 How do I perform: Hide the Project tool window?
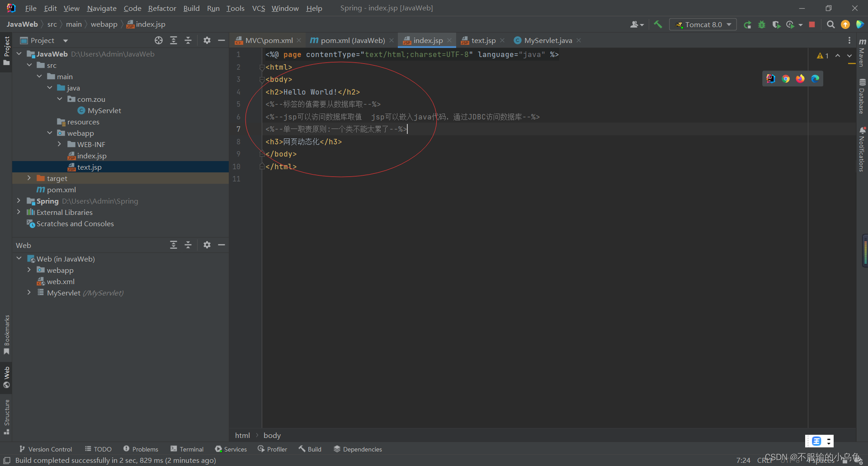tap(222, 40)
